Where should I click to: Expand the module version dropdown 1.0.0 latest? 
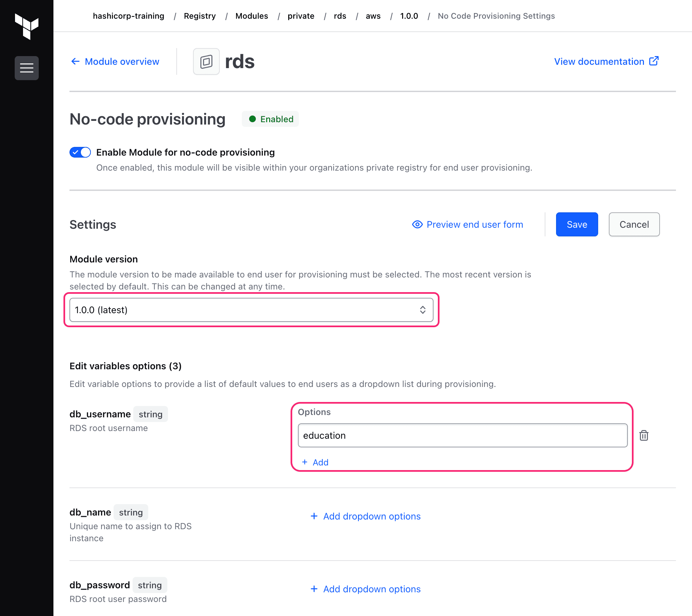(250, 309)
